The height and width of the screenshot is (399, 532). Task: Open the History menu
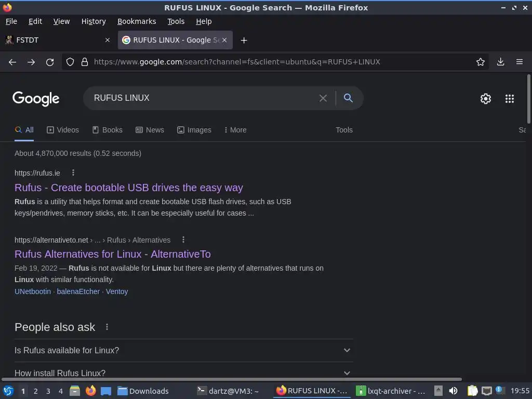pos(94,21)
